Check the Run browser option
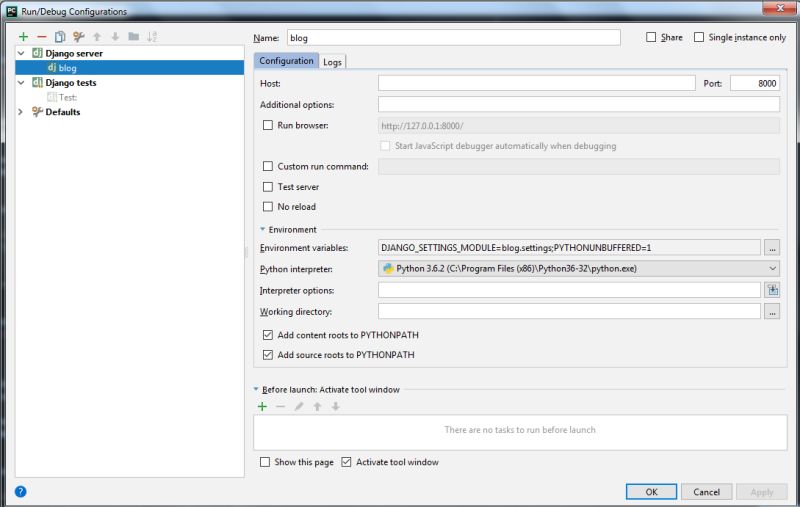 (268, 125)
